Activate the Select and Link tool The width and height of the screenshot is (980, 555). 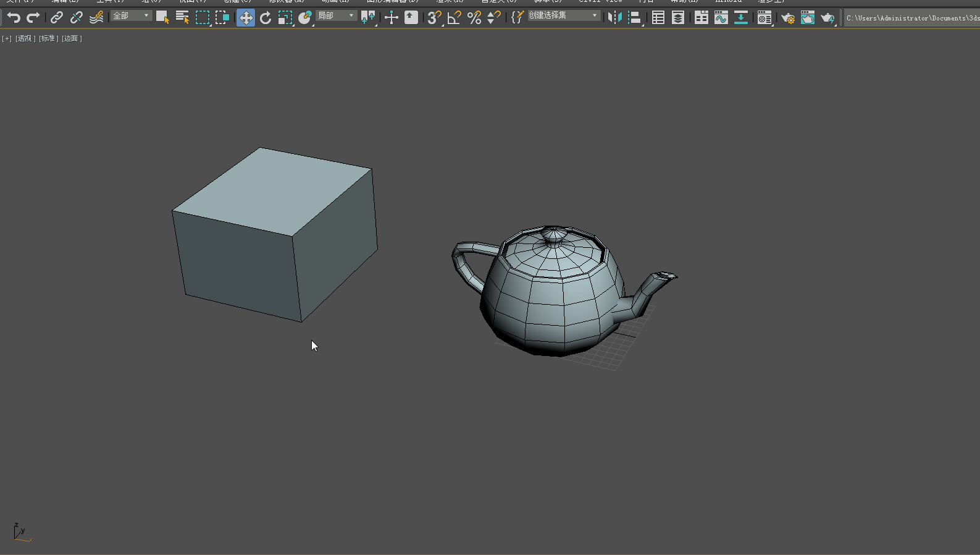click(57, 18)
